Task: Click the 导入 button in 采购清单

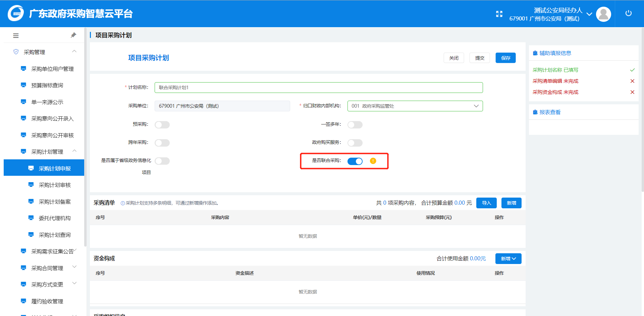Action: 486,203
